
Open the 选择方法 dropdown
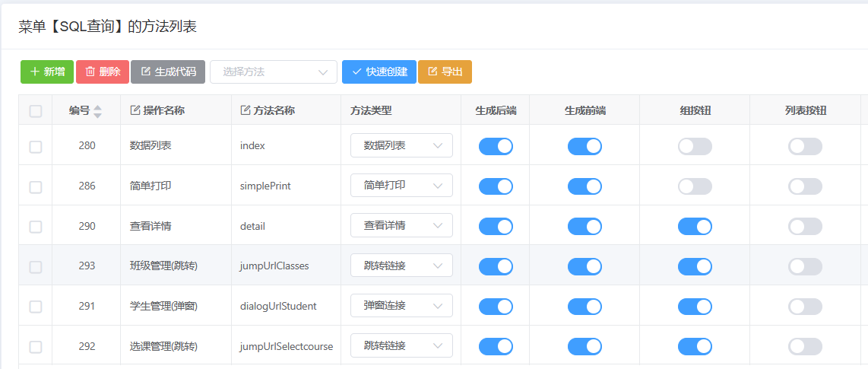click(274, 72)
